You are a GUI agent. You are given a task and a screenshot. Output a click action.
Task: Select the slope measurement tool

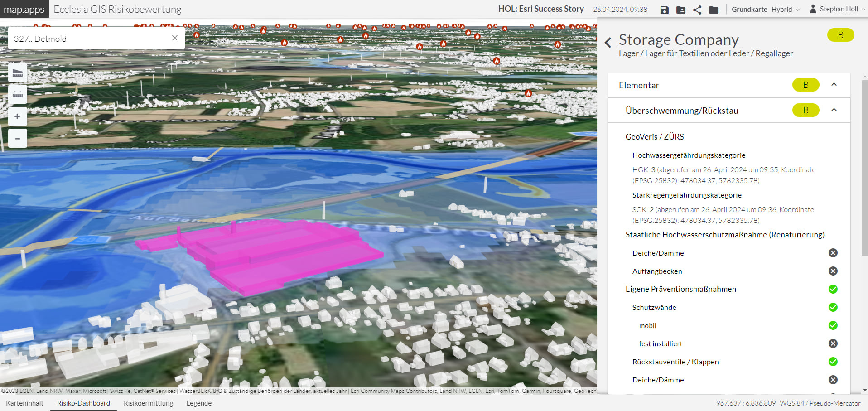(17, 73)
